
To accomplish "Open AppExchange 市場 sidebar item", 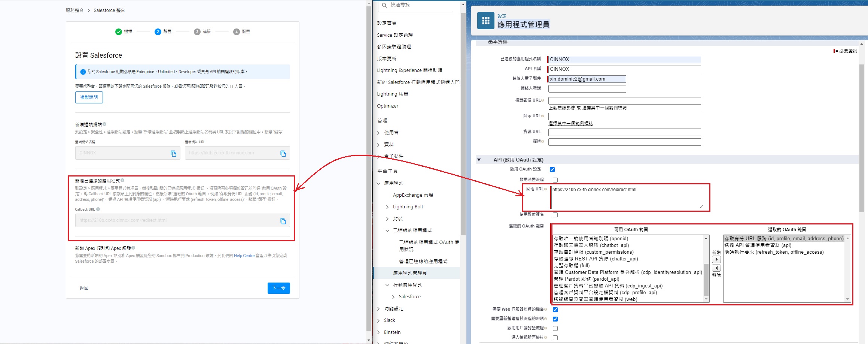I will [413, 195].
